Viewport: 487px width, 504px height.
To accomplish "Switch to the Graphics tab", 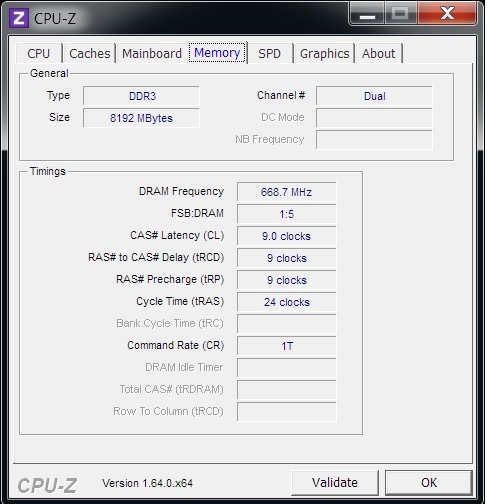I will 324,53.
